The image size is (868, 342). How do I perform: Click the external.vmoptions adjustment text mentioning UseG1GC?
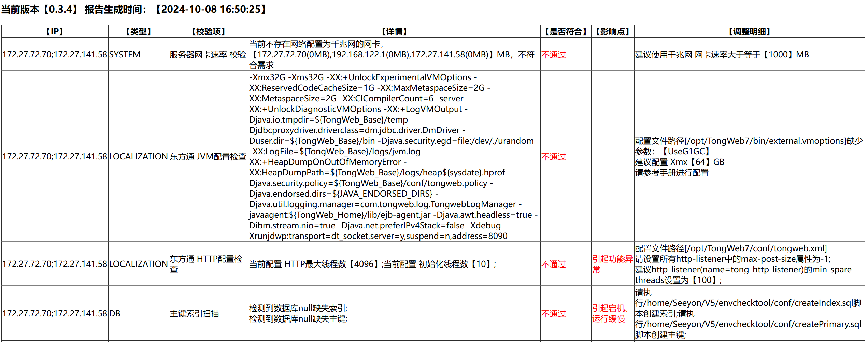(749, 156)
